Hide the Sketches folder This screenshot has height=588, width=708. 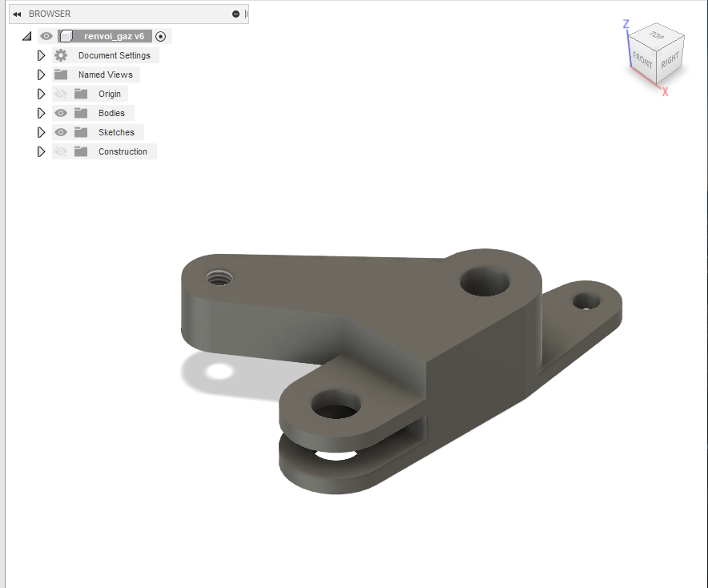click(x=61, y=132)
